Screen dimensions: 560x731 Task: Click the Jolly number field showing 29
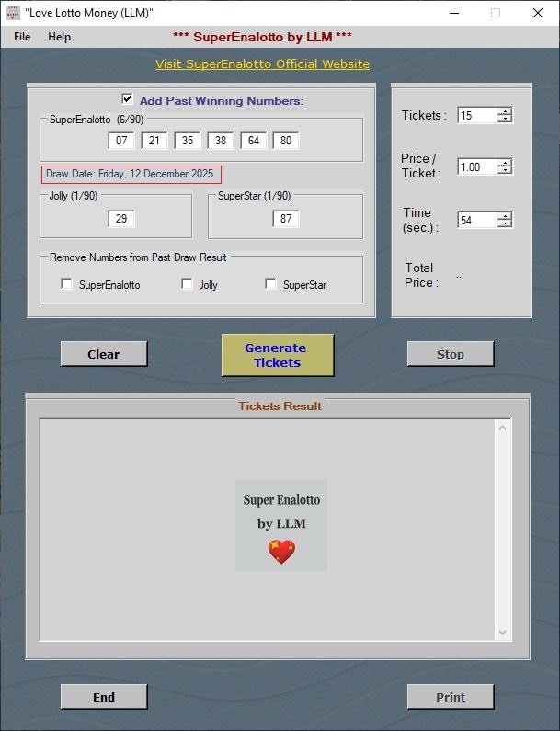point(120,218)
